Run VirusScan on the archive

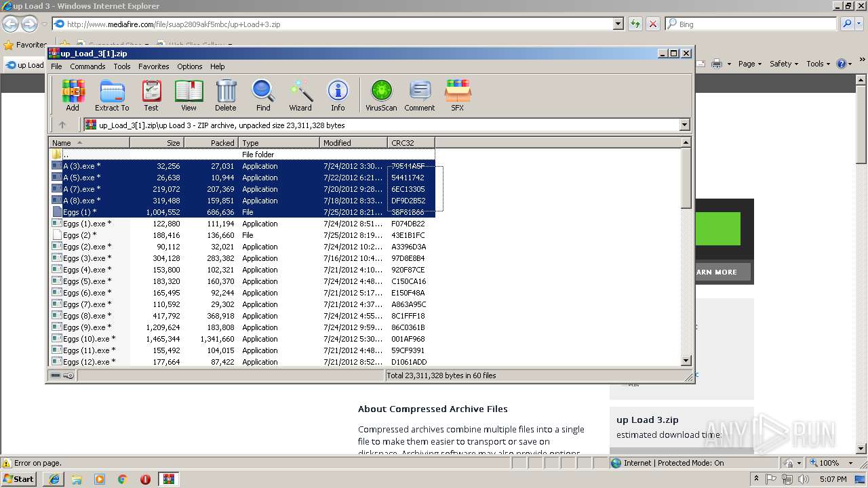(381, 96)
